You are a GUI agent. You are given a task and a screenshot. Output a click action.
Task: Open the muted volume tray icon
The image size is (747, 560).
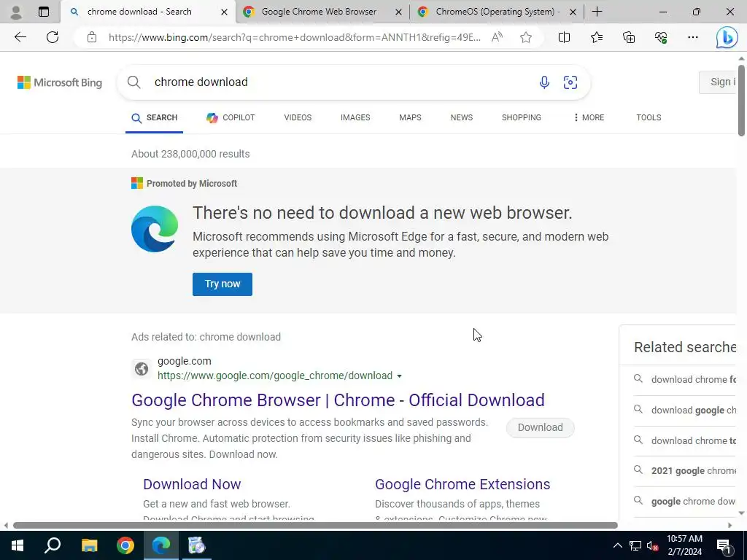[653, 545]
